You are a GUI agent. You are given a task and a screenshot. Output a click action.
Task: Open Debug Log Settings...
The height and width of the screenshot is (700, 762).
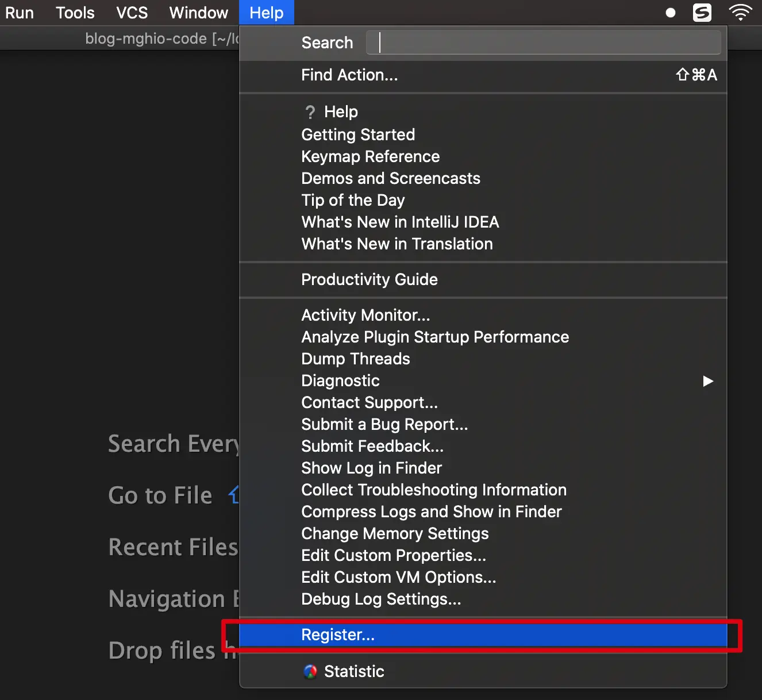483,599
